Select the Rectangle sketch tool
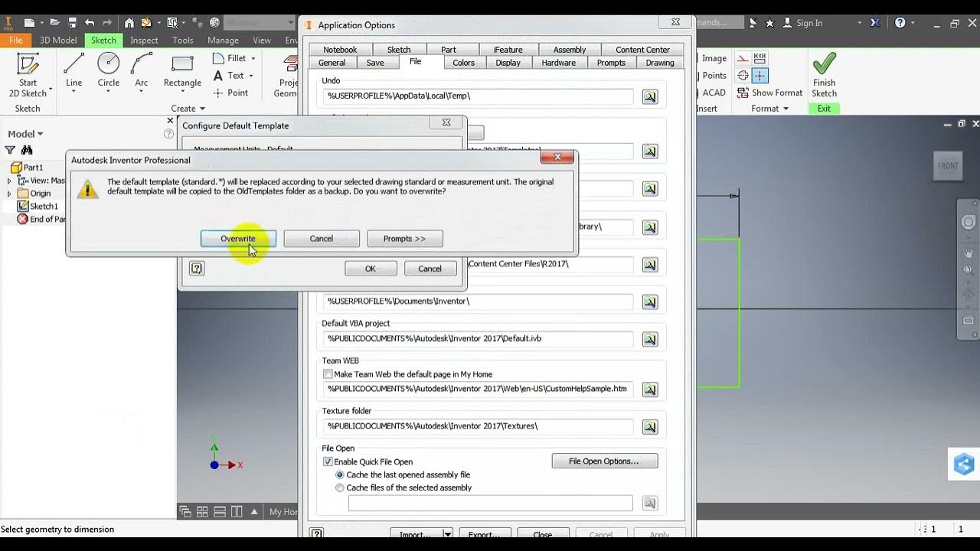The width and height of the screenshot is (980, 551). coord(182,73)
